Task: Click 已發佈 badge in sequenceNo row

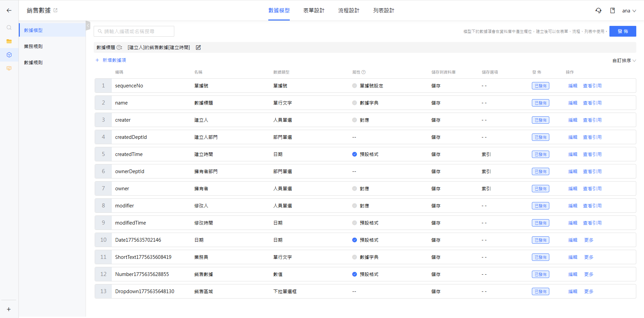Action: (540, 86)
